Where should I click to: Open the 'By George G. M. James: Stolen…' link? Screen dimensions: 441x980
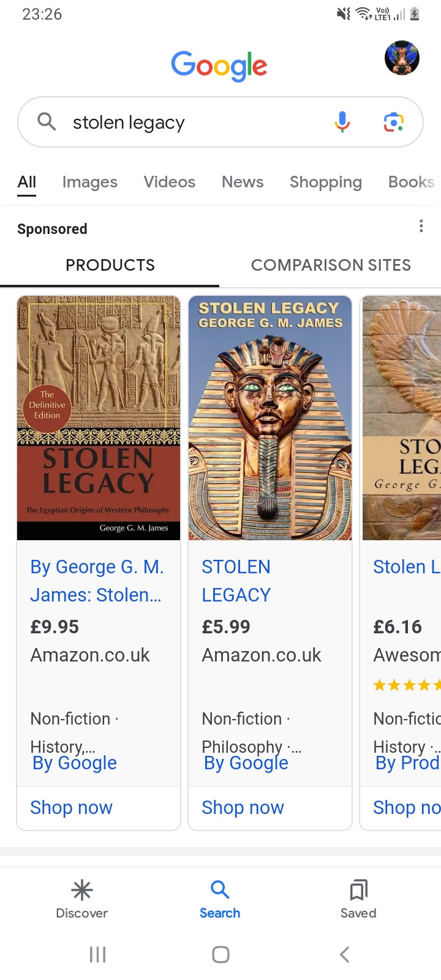coord(97,581)
